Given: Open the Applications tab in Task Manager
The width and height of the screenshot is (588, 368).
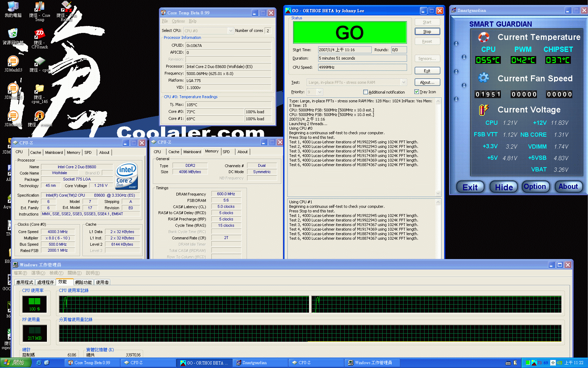Looking at the screenshot, I should [x=24, y=282].
